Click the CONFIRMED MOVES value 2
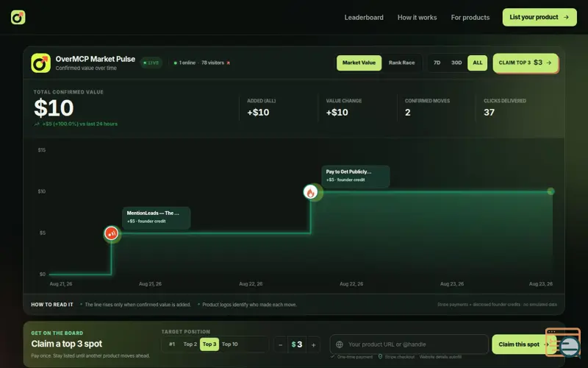This screenshot has height=368, width=588. 408,113
